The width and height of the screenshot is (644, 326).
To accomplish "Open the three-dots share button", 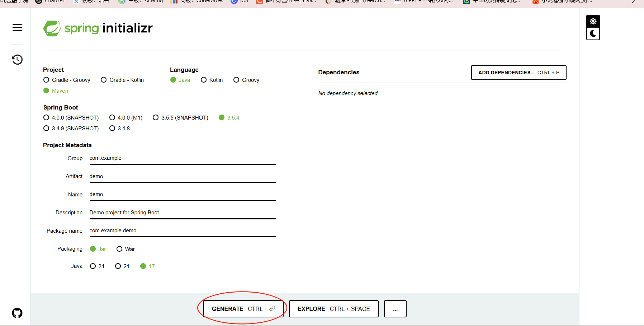I will click(x=395, y=309).
